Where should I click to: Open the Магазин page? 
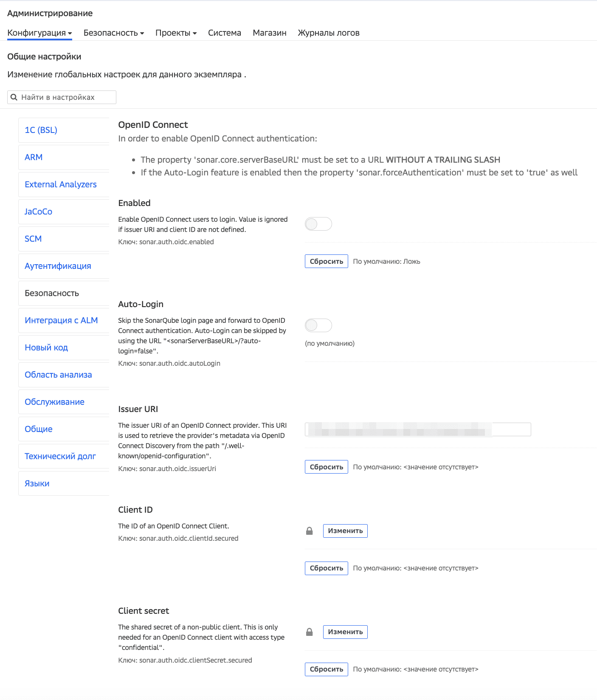269,32
